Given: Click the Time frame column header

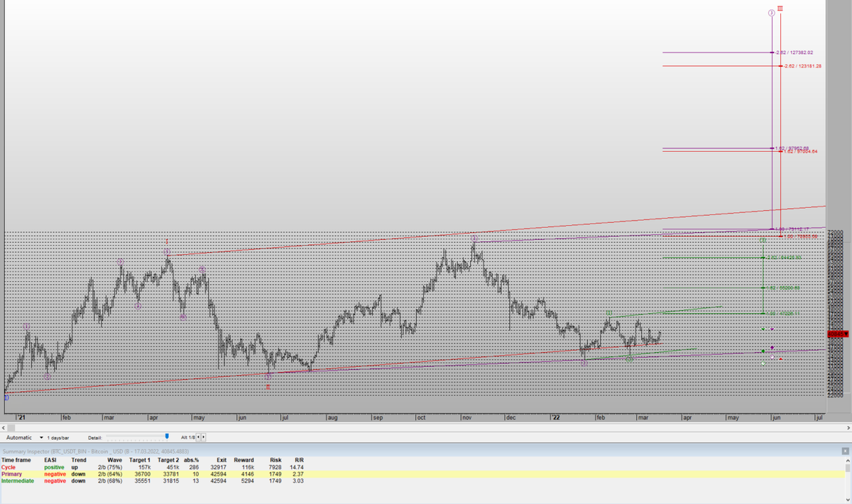Looking at the screenshot, I should 16,461.
